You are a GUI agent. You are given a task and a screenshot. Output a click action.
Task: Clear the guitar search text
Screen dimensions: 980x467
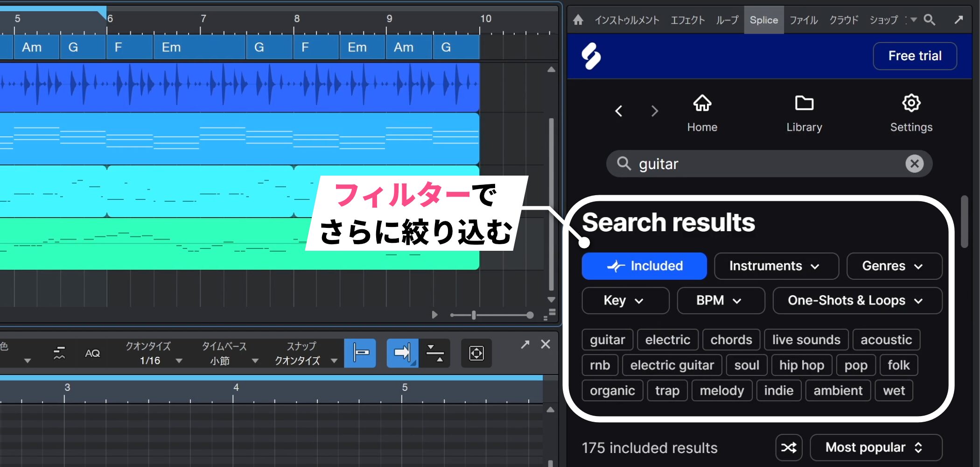tap(914, 163)
